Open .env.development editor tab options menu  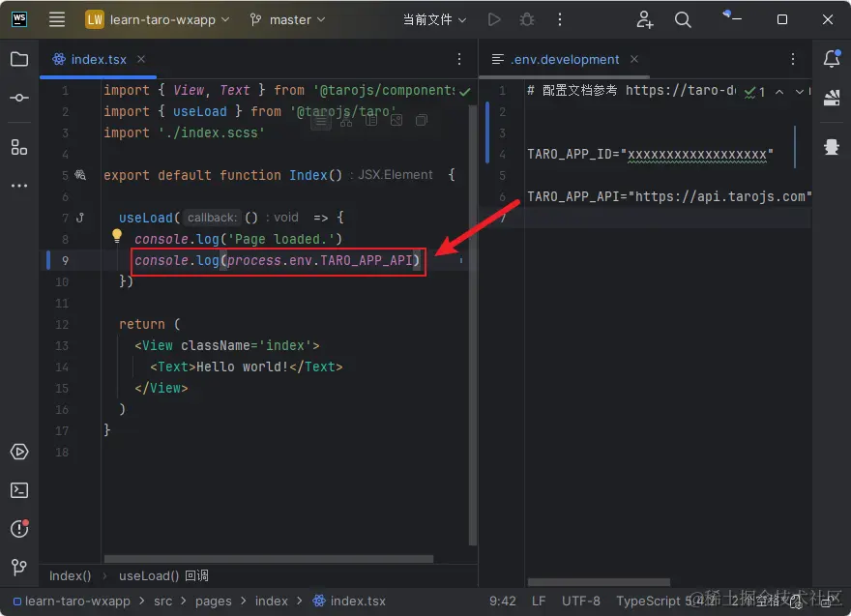(793, 59)
